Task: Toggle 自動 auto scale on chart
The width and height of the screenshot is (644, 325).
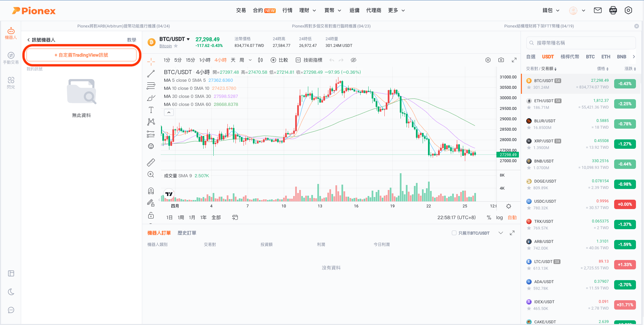Action: pyautogui.click(x=512, y=217)
